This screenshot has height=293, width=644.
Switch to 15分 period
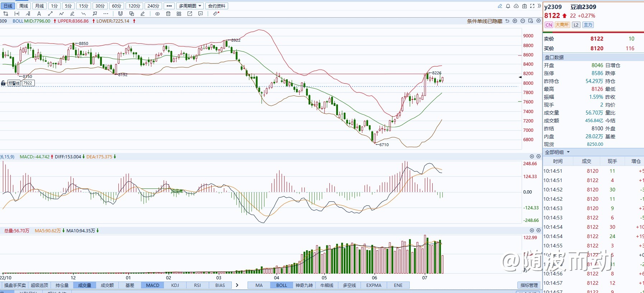point(84,6)
